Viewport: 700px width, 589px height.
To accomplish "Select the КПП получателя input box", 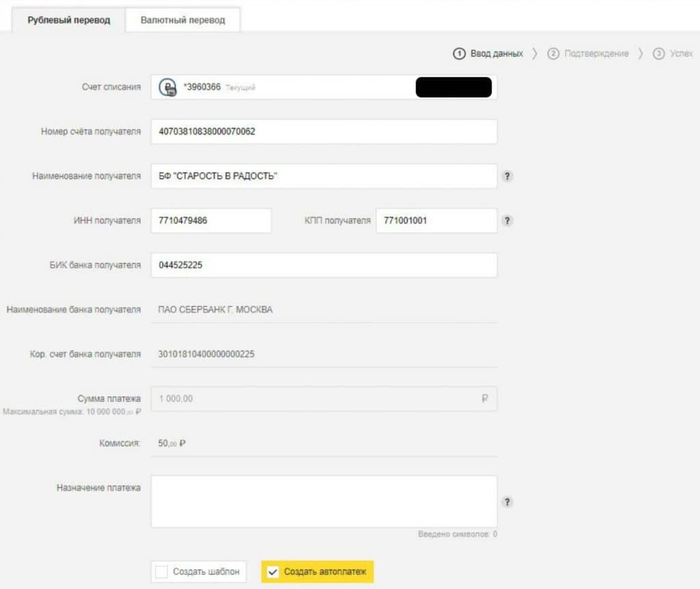I will point(436,221).
